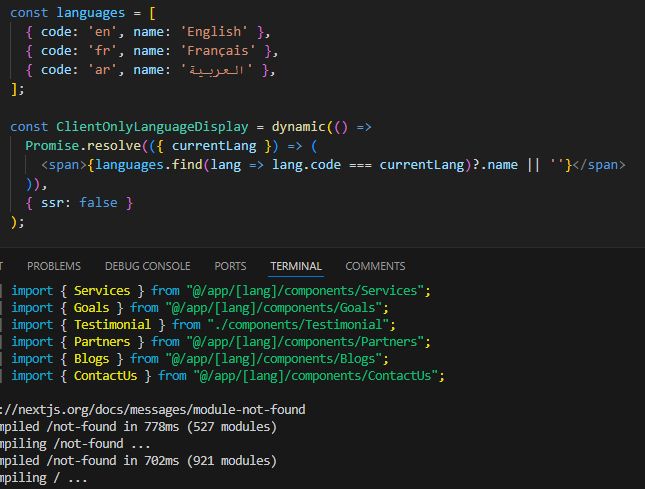Click the Promise.resolve line

click(x=172, y=146)
